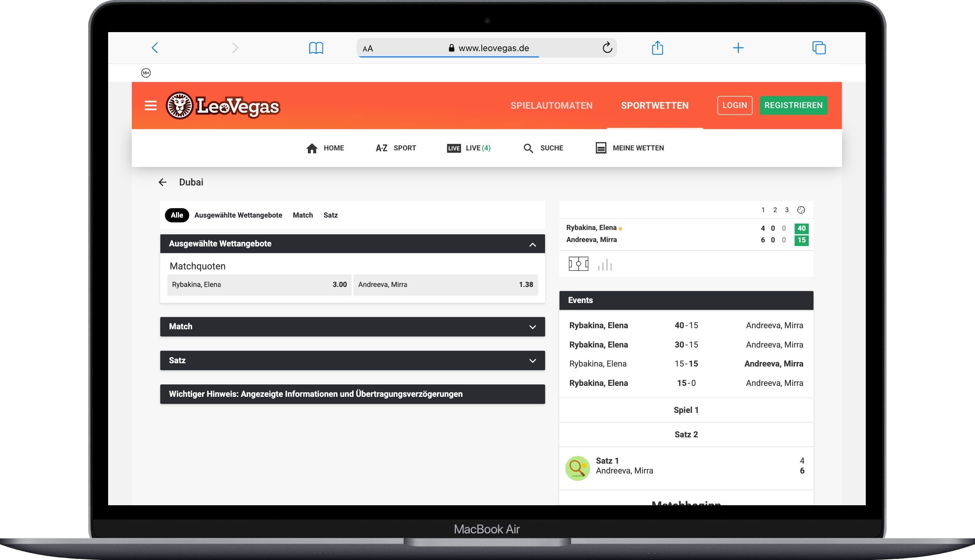This screenshot has height=560, width=975.
Task: Go to the SPIELAUTOMATEN tab
Action: 551,106
